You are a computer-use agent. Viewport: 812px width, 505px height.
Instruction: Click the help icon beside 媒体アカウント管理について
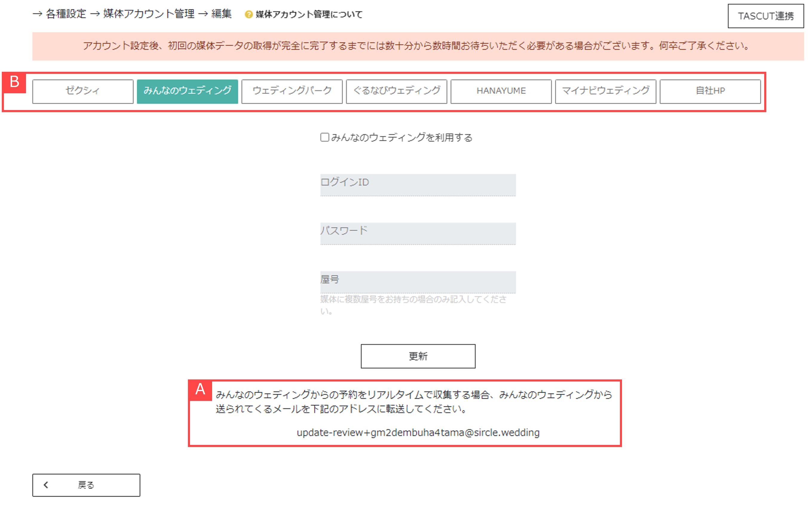(249, 14)
